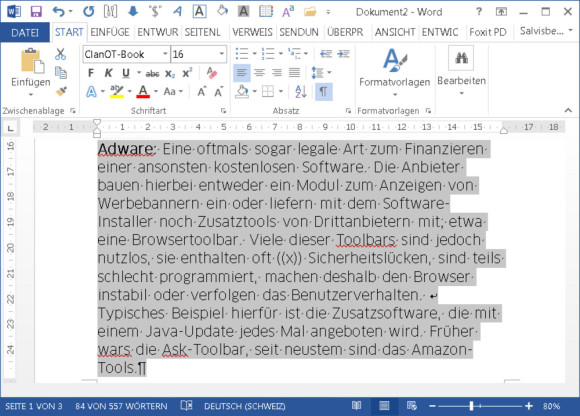Redo the last action
The image size is (580, 416).
[x=88, y=12]
